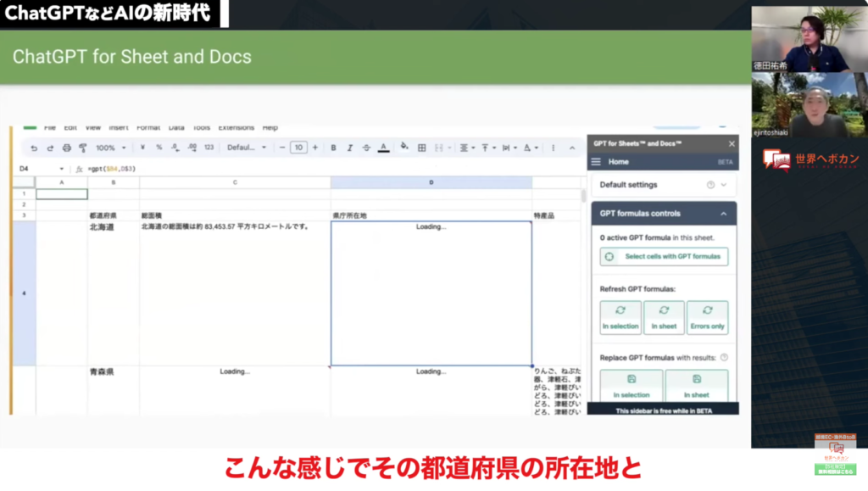Open the text rotation dropdown
This screenshot has width=868, height=491.
[531, 148]
